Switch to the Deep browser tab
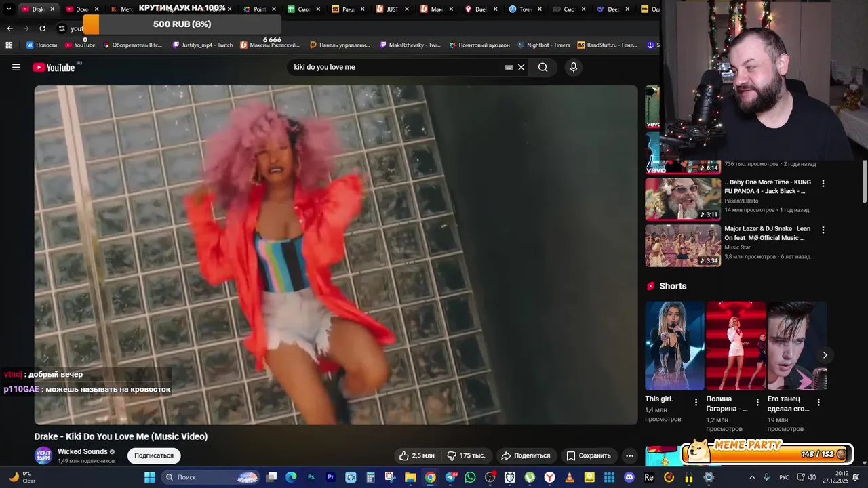868x488 pixels. pyautogui.click(x=612, y=9)
